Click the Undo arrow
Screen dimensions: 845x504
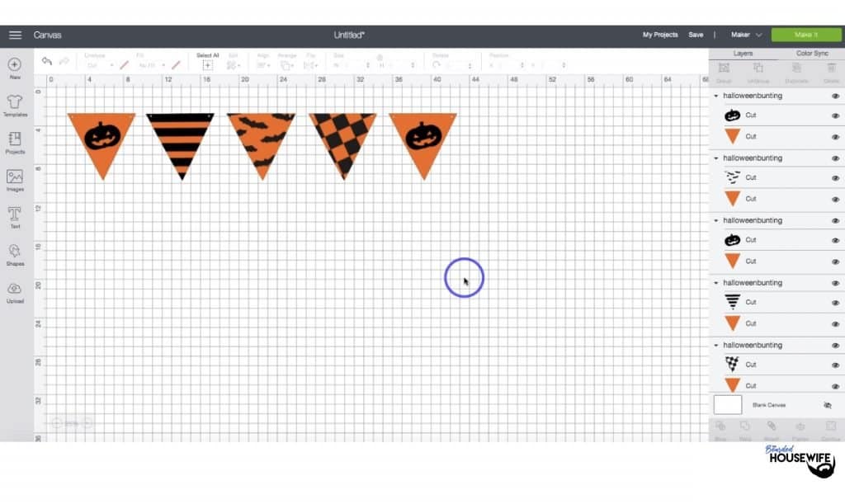pyautogui.click(x=47, y=62)
